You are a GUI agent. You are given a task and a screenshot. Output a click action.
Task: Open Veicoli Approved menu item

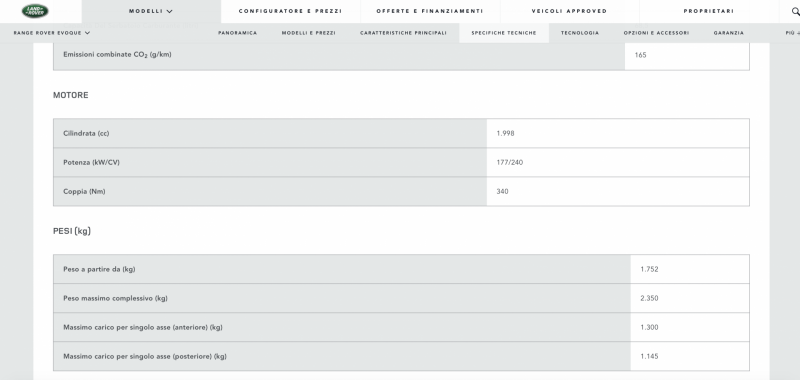point(569,11)
